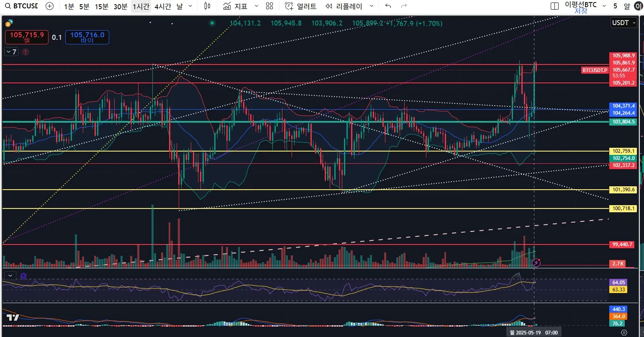Switch to the 1분 timeframe
This screenshot has height=337, width=644.
click(x=69, y=6)
